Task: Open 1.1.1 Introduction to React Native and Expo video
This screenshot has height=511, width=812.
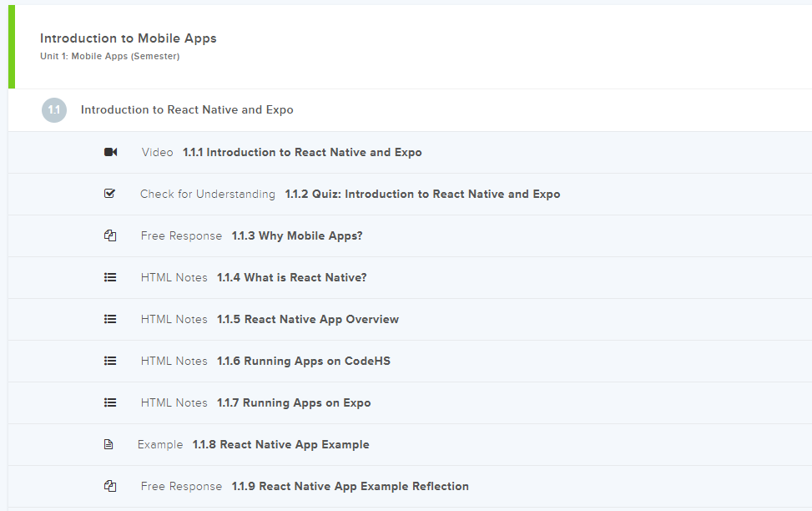Action: click(302, 152)
